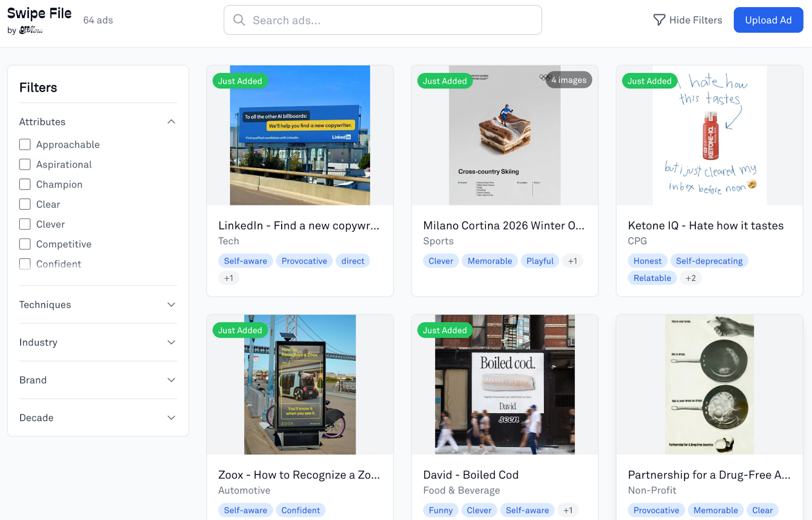Check the Aspirational attribute

(25, 165)
